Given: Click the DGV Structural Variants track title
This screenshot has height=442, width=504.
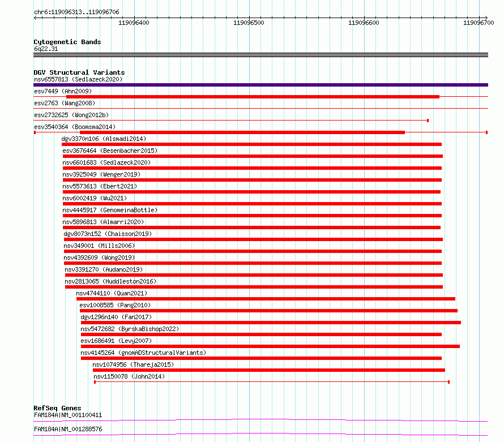Looking at the screenshot, I should [79, 72].
